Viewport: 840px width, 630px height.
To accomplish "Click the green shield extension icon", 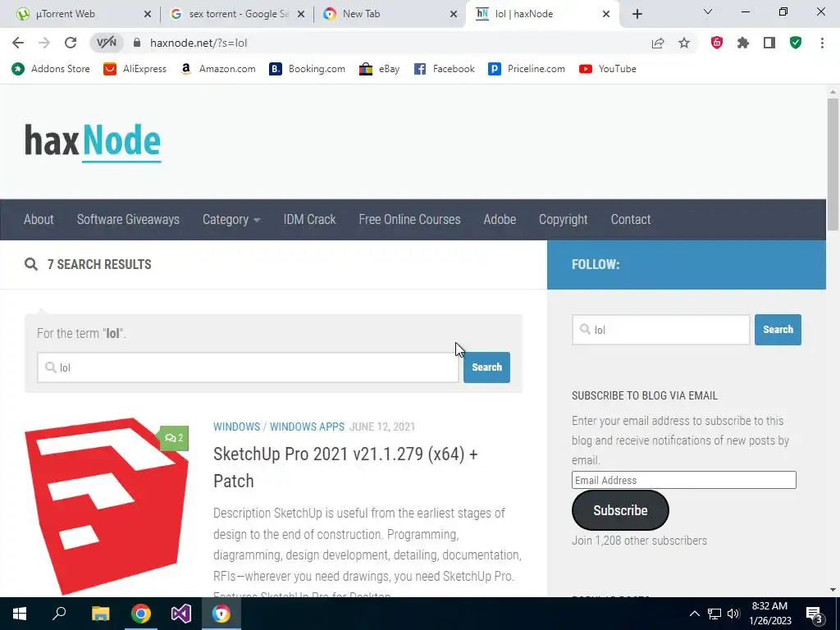I will point(796,43).
